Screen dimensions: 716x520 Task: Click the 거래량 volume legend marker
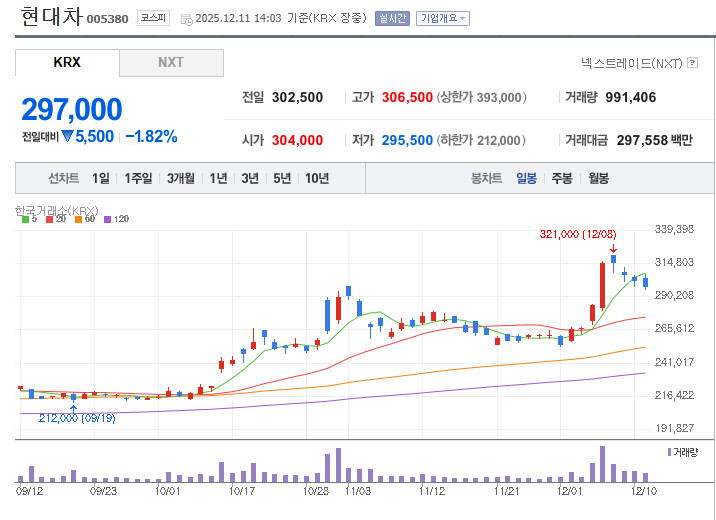[x=668, y=453]
